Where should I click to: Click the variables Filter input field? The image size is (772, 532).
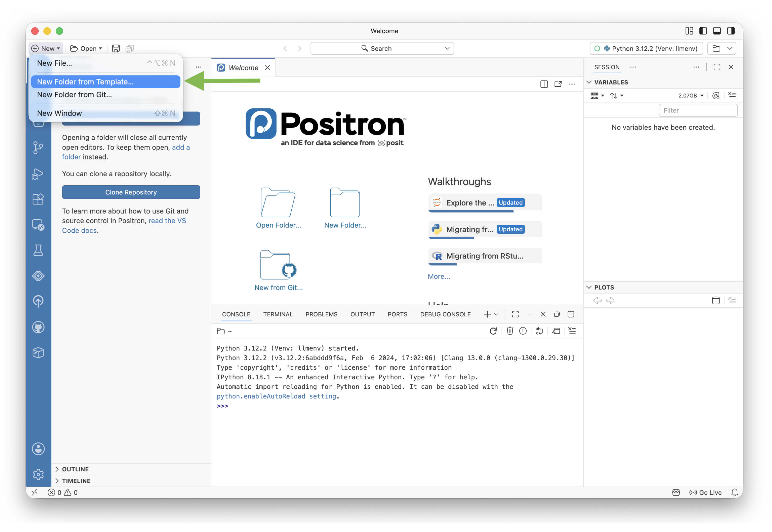[x=698, y=110]
